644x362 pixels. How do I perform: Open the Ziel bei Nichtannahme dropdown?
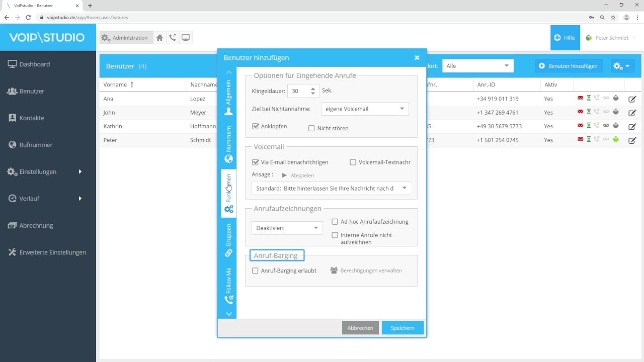tap(365, 109)
